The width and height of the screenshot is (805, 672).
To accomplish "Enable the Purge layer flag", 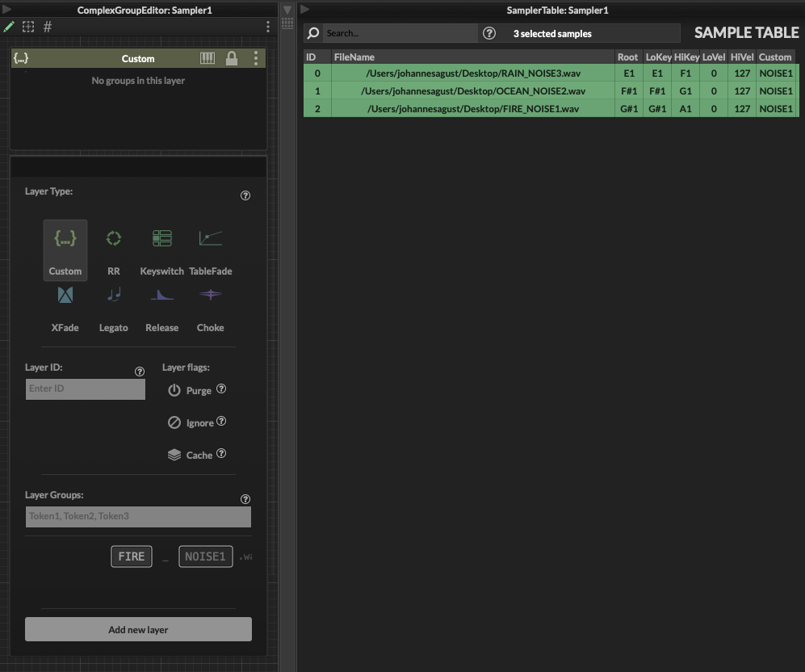I will click(174, 390).
